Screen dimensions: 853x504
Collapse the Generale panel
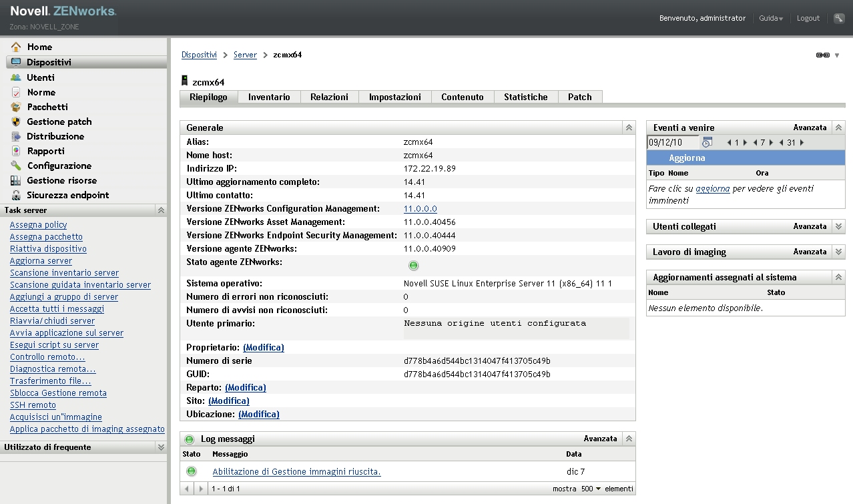click(628, 128)
